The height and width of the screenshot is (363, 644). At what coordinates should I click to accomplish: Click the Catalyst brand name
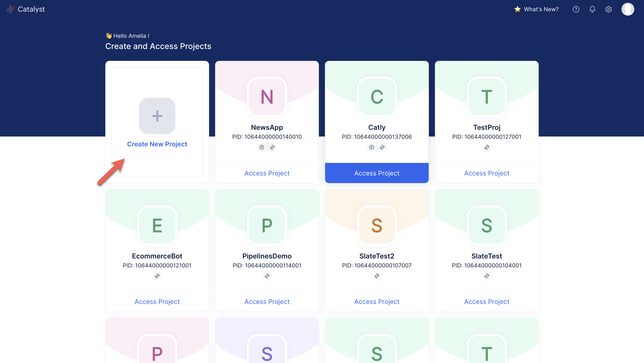pos(31,9)
